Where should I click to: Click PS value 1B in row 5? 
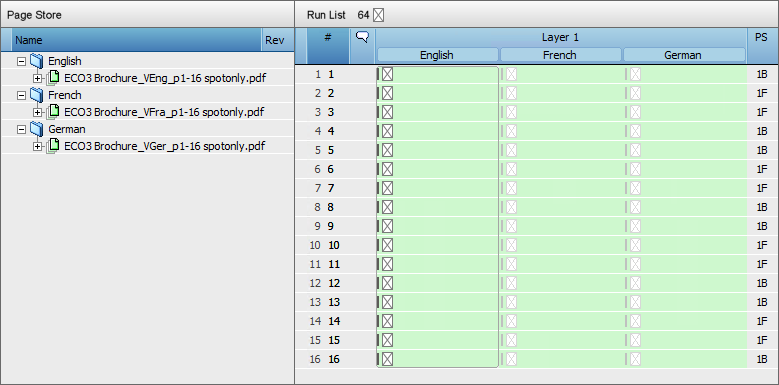click(x=762, y=150)
